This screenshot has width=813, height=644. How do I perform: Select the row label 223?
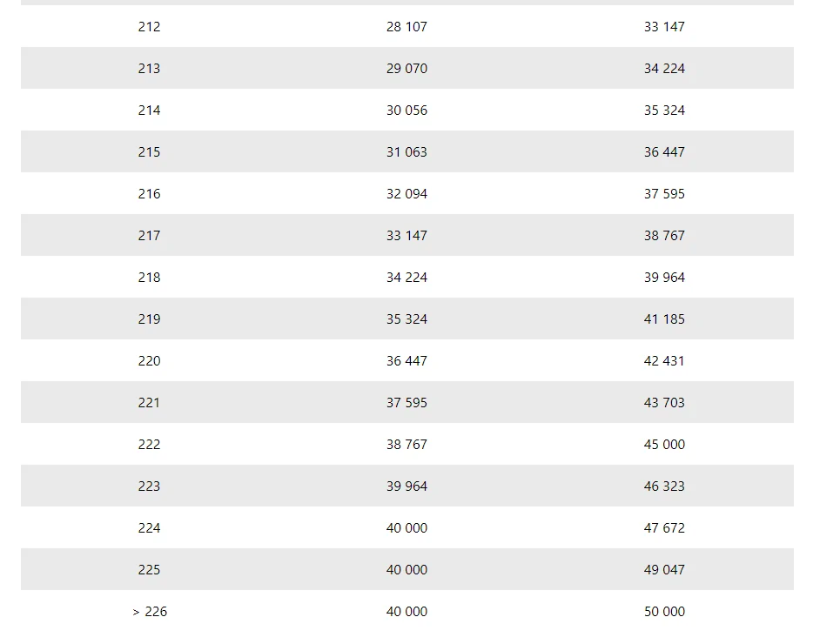tap(149, 486)
